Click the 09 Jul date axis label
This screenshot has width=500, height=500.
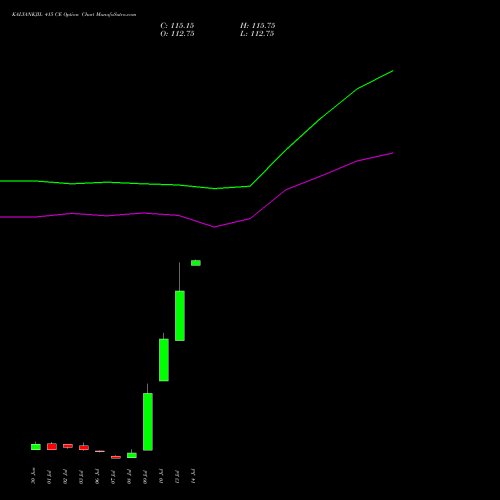pos(145,477)
